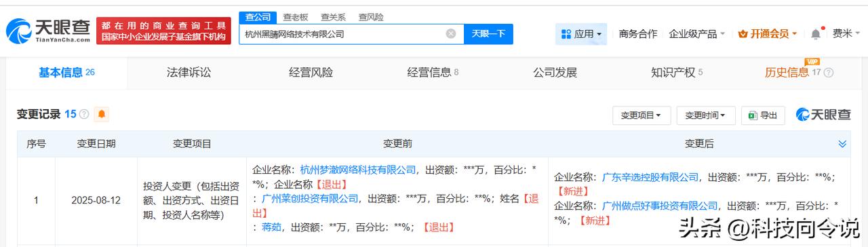868x247 pixels.
Task: Click the 变更前 column header
Action: tap(397, 144)
